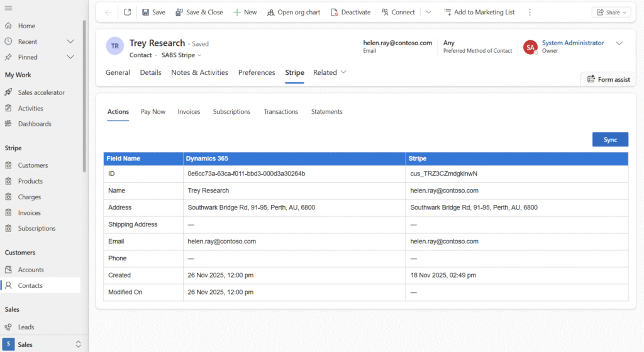Click the Form assist button

point(608,79)
